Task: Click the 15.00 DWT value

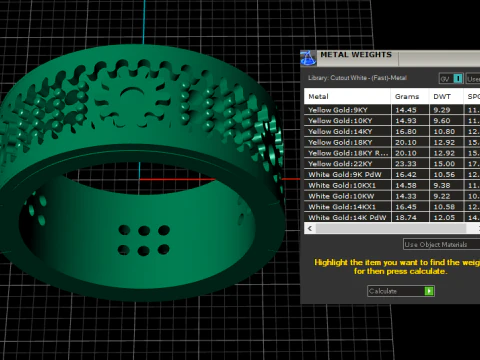Action: 444,164
